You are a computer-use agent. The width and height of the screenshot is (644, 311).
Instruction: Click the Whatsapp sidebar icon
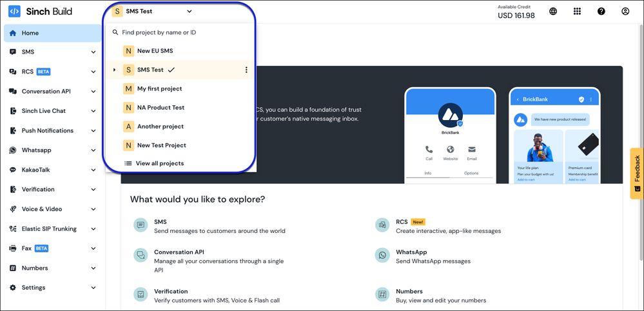pos(13,150)
